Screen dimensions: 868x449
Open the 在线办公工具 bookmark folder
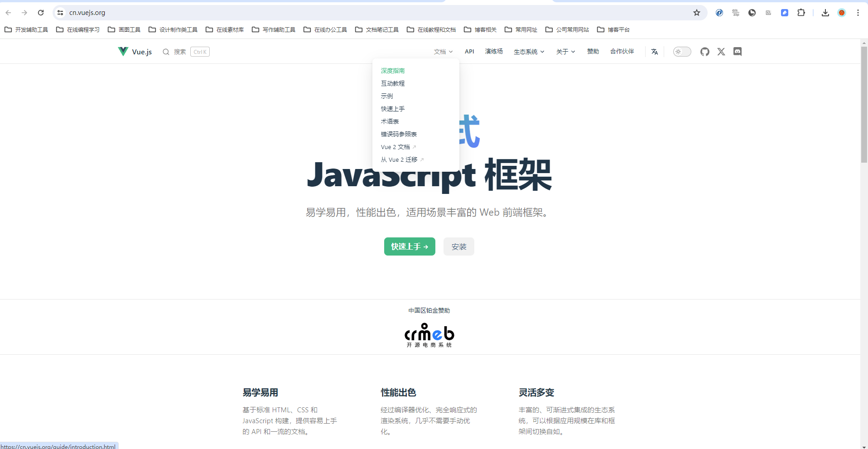[325, 29]
